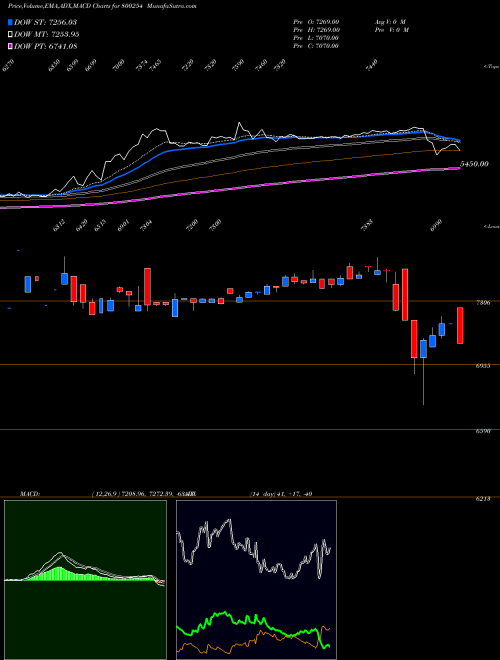This screenshot has height=660, width=500.
Task: Click the 5450.00 price label on EMA chart
Action: [474, 164]
